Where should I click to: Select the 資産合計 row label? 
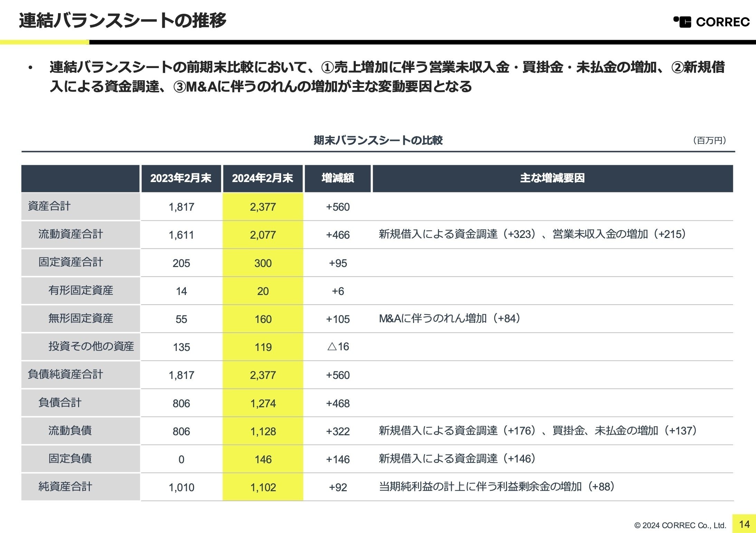(49, 206)
